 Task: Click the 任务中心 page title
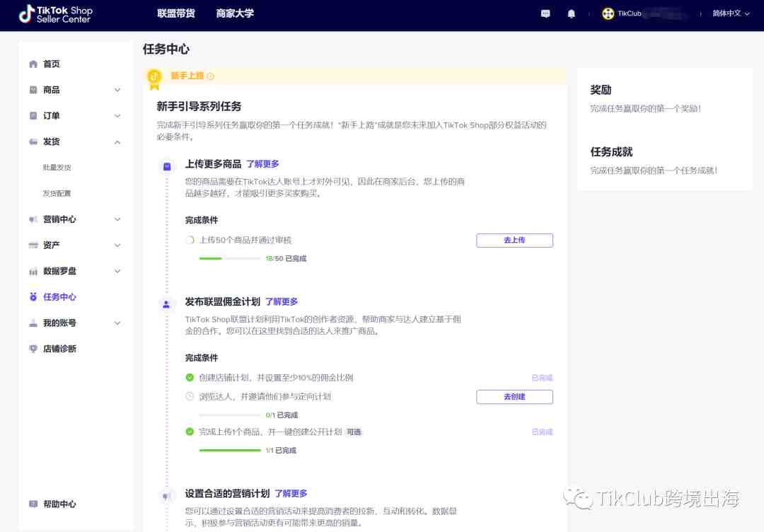[166, 50]
